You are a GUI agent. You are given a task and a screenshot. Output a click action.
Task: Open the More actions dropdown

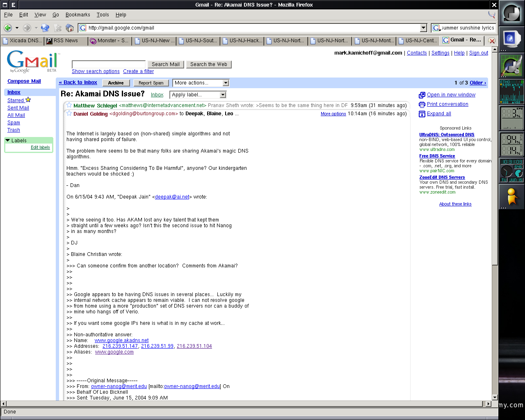(x=201, y=83)
